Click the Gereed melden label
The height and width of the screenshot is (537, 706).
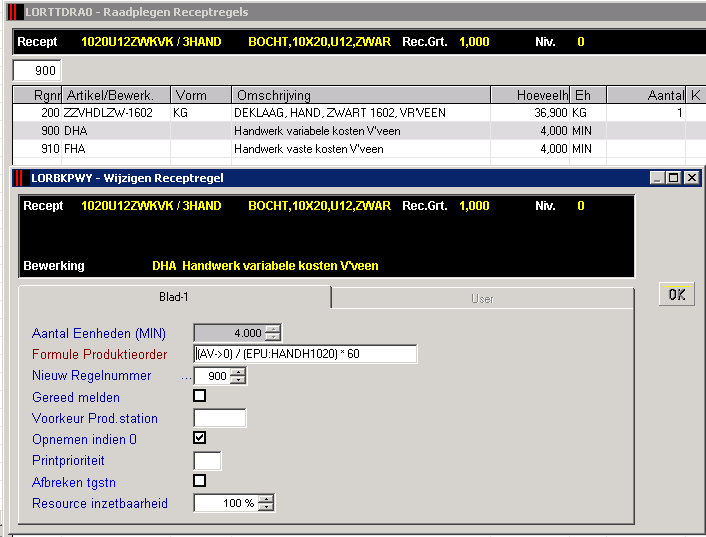(x=76, y=397)
